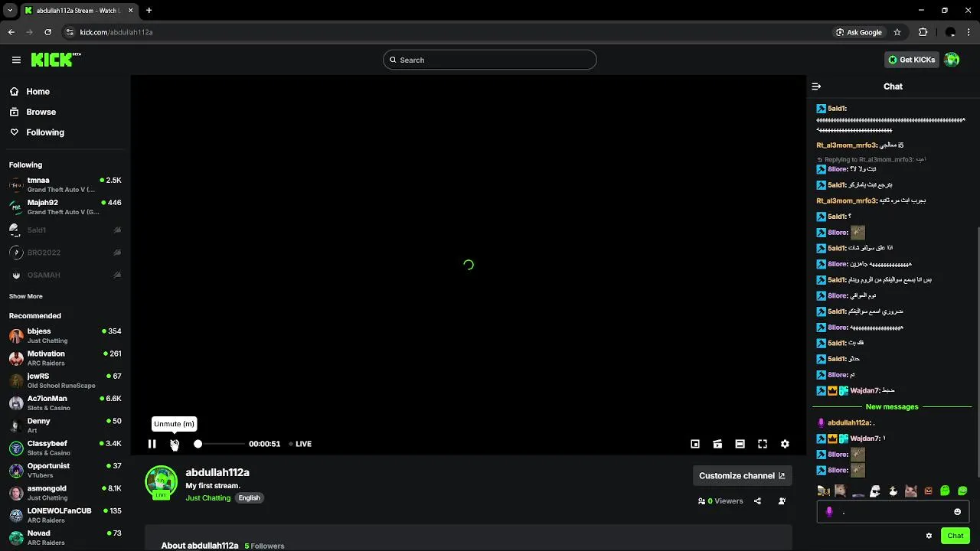Open the hamburger sidebar menu

[x=16, y=60]
